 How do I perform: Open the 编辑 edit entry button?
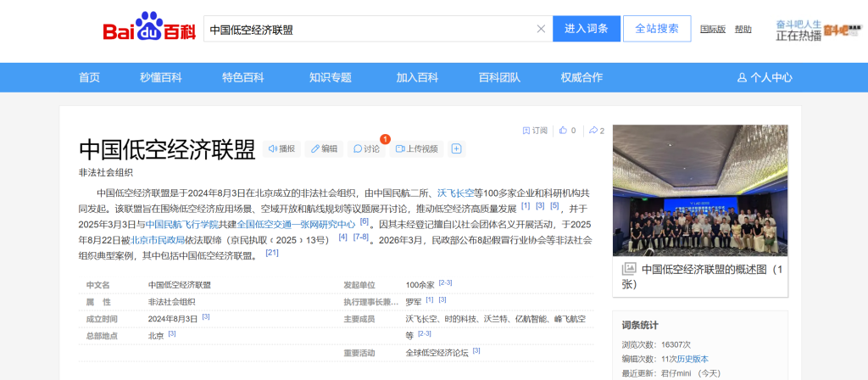point(323,148)
